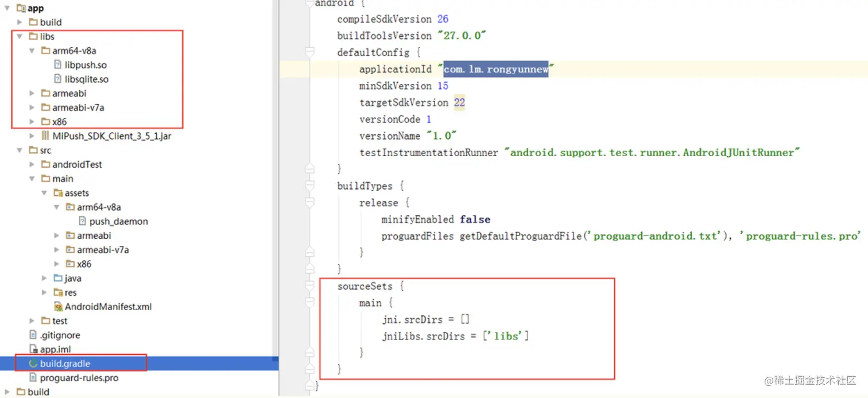The height and width of the screenshot is (398, 868).
Task: Collapse the libs folder
Action: click(20, 36)
